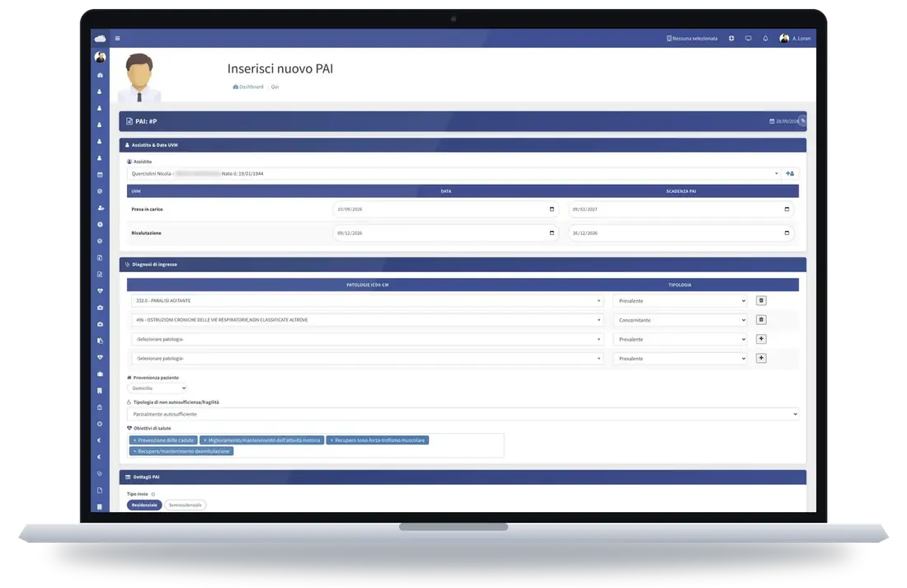Remove the Recupero/mantenimento deambulazione tag
The width and height of the screenshot is (907, 588).
134,451
